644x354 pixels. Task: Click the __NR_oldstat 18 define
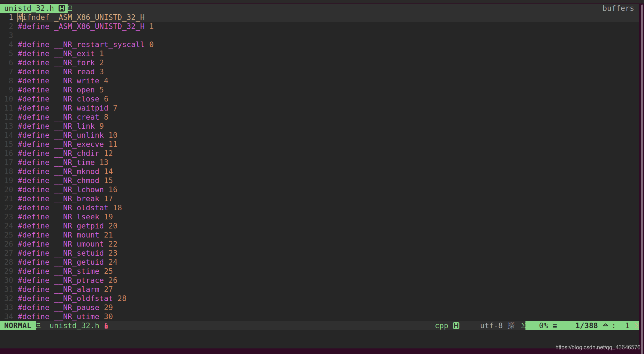70,208
